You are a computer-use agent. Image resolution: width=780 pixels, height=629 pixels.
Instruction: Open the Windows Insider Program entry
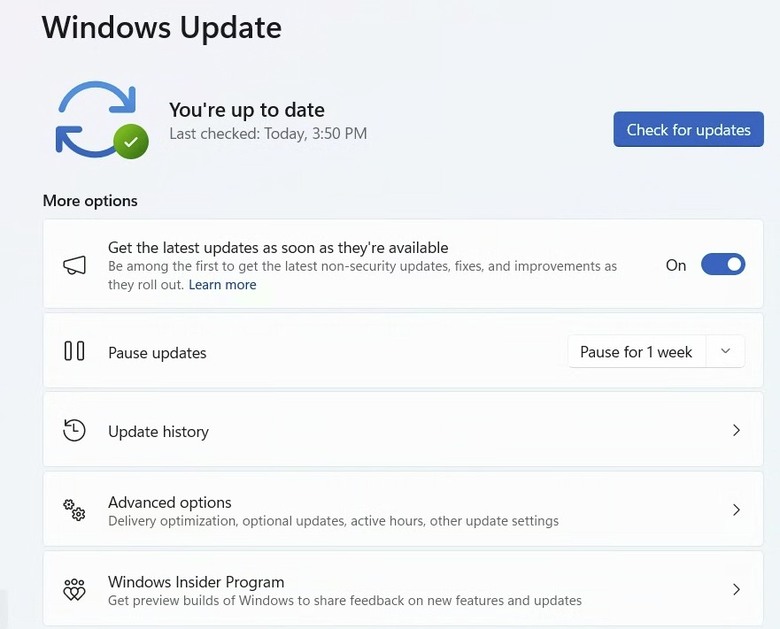click(403, 588)
